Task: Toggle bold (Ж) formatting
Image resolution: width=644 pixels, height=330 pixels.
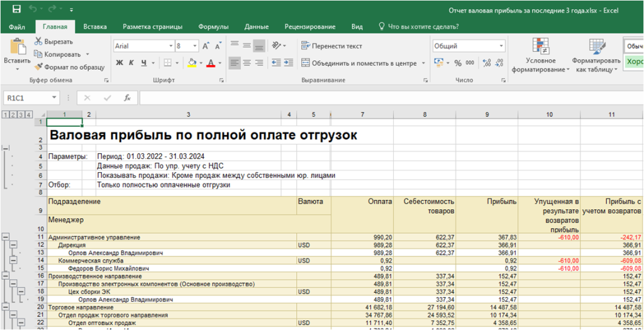Action: pos(119,63)
